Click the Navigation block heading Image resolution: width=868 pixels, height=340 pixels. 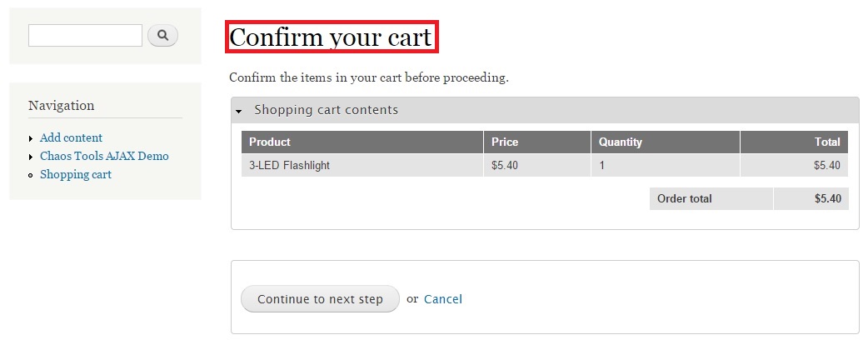click(x=62, y=105)
